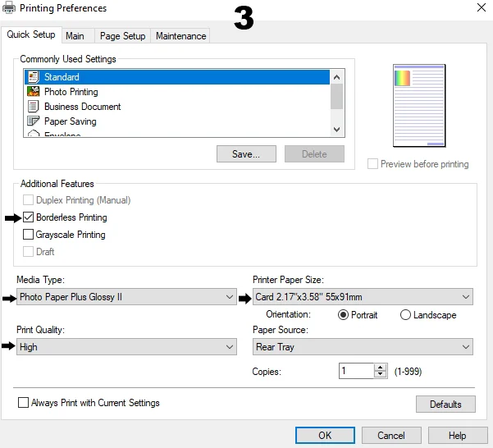Confirm with the OK button

point(325,436)
